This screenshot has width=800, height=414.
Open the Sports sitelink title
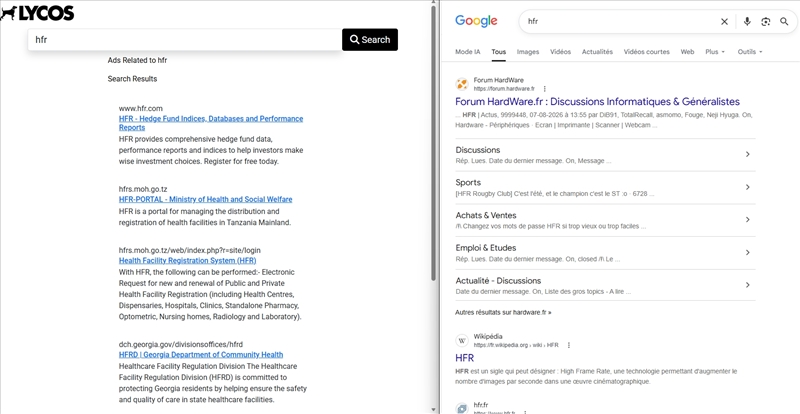pos(468,182)
